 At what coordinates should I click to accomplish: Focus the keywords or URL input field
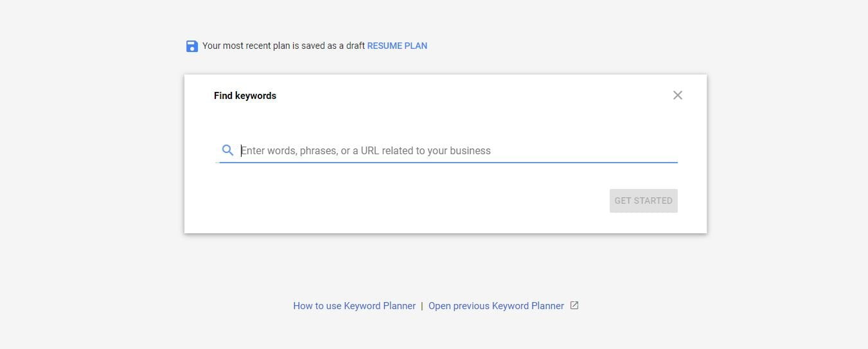tap(448, 150)
